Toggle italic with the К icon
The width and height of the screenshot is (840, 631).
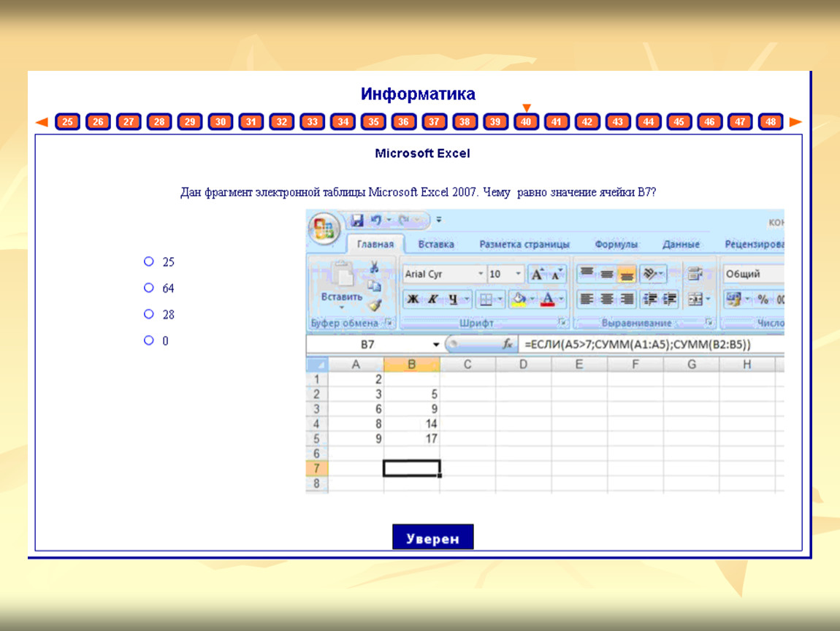(433, 299)
